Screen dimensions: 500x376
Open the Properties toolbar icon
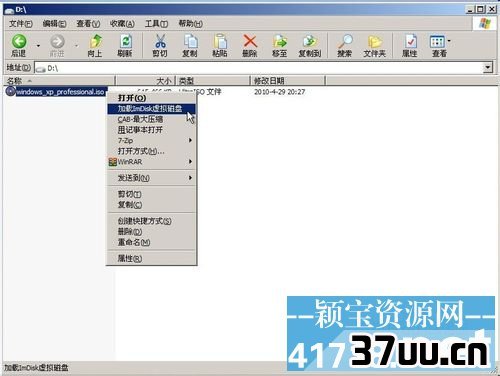pyautogui.click(x=410, y=42)
